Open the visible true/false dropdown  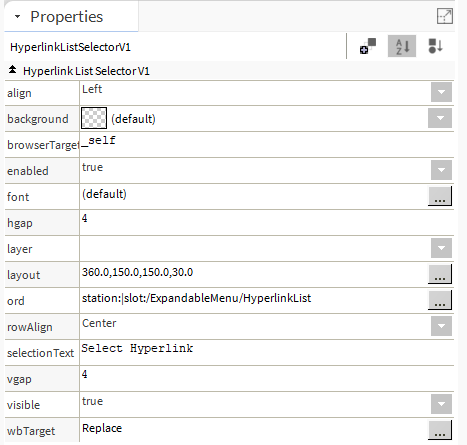441,404
